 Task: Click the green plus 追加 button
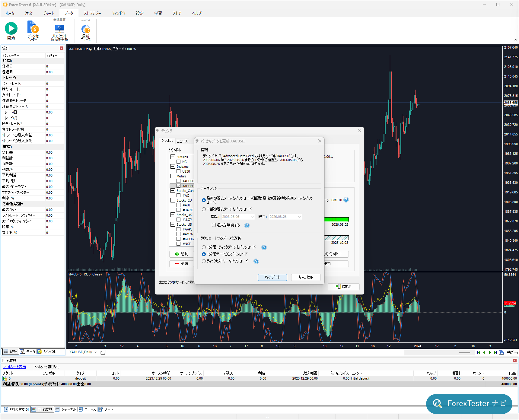click(182, 254)
